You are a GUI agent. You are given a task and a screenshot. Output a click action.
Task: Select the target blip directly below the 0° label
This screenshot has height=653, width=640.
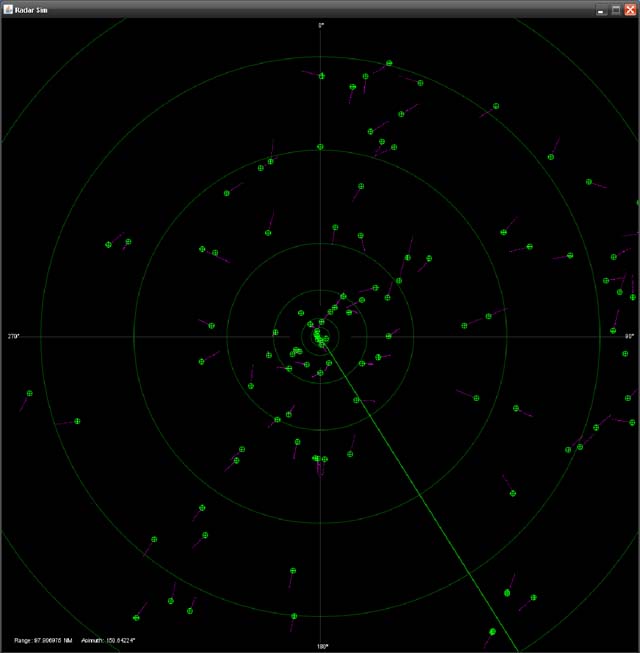tap(321, 76)
